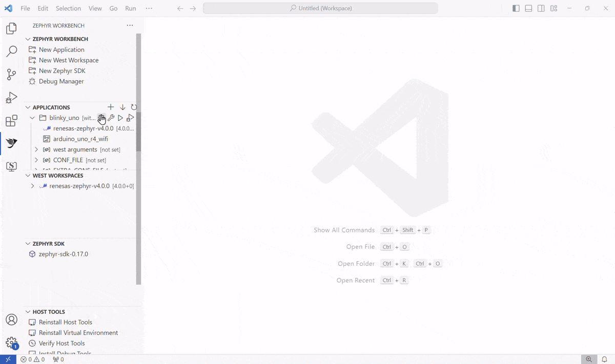Open the Zephyr Workbench activity bar icon
Image resolution: width=615 pixels, height=364 pixels.
(x=11, y=143)
